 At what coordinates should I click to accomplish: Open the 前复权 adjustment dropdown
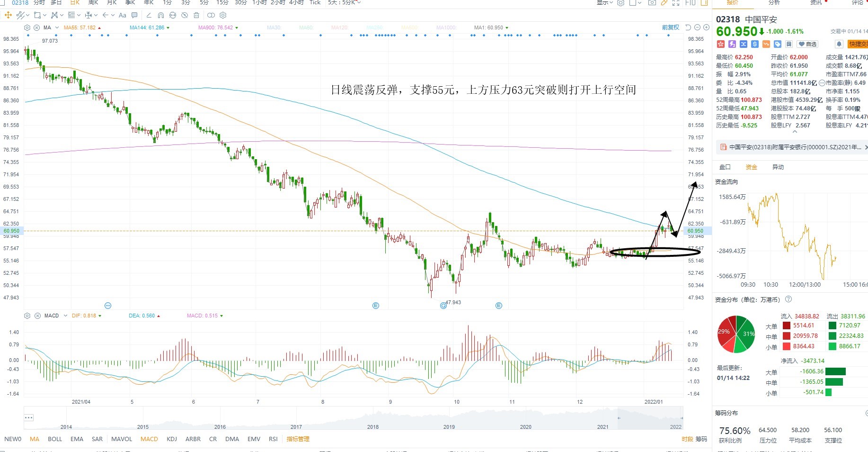point(671,27)
